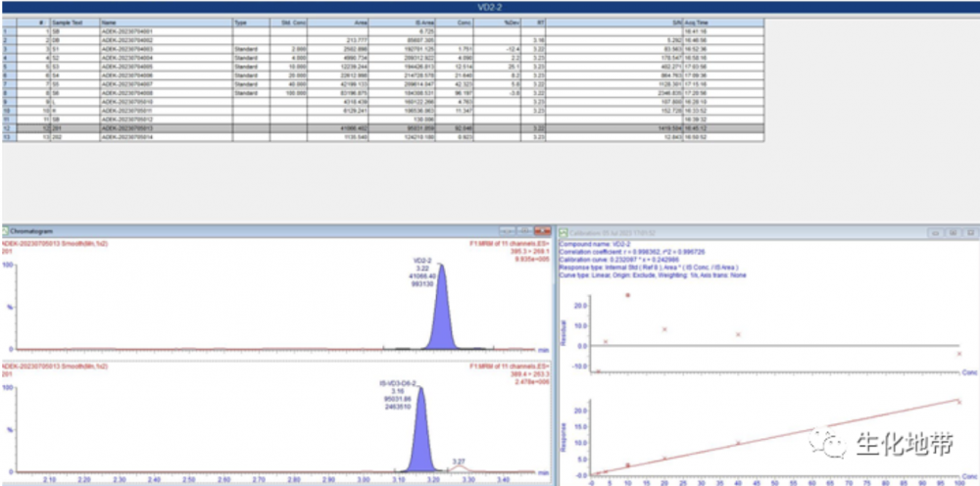Image resolution: width=980 pixels, height=486 pixels.
Task: Click the S4 sample text cell
Action: (75, 74)
